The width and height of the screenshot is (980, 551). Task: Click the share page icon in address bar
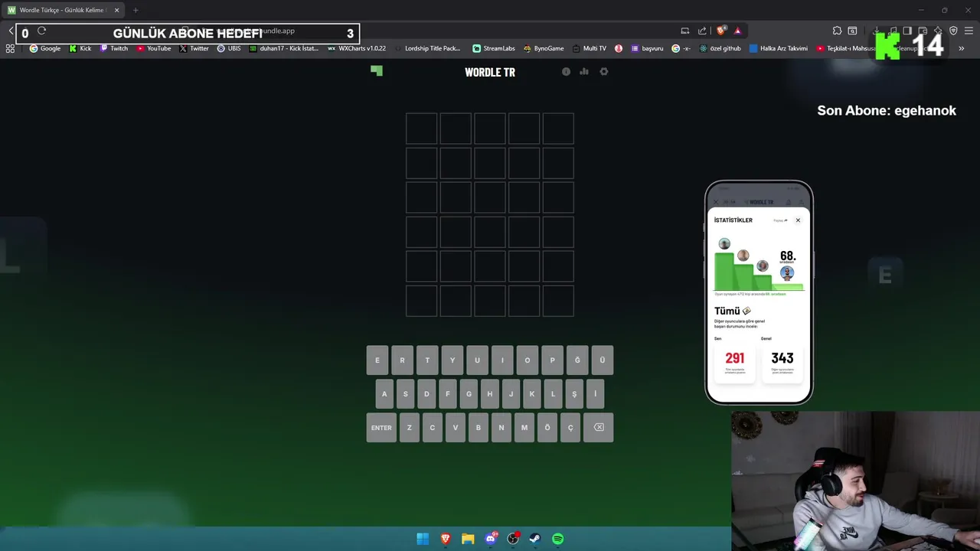(x=702, y=31)
